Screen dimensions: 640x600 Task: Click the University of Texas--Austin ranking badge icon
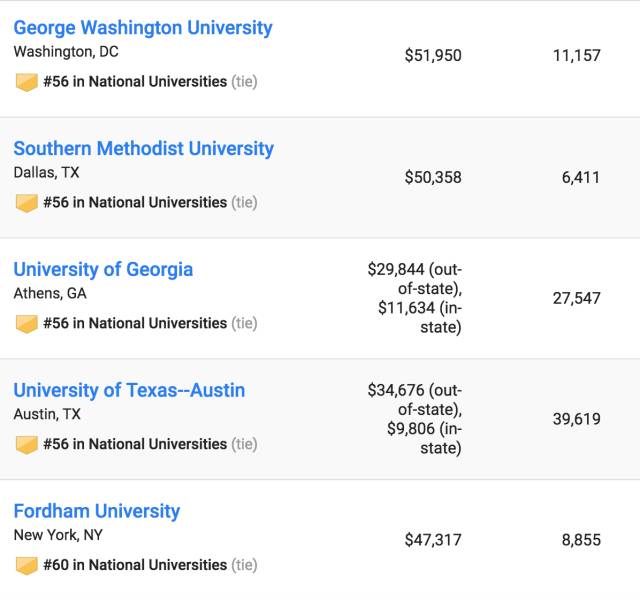pyautogui.click(x=27, y=445)
